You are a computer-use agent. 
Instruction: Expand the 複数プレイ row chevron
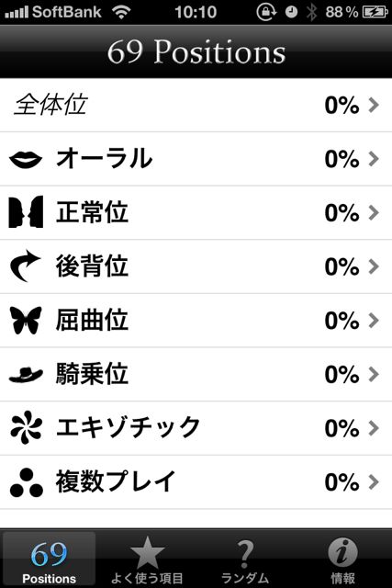coord(374,481)
